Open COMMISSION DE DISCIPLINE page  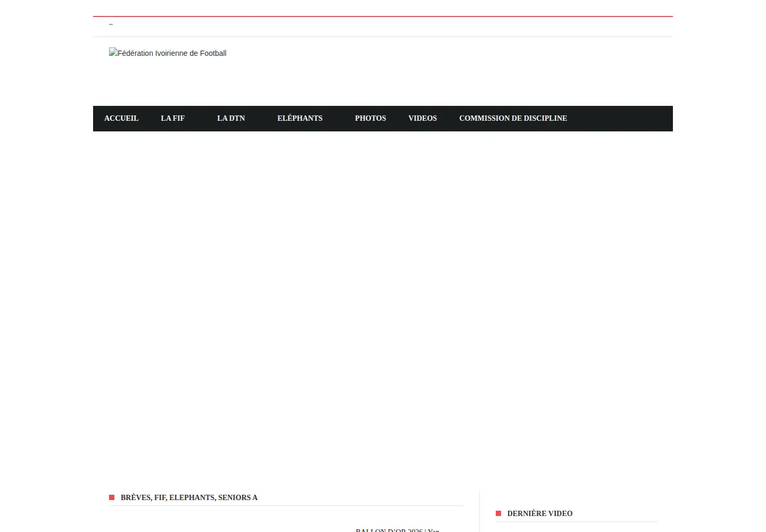pos(513,118)
